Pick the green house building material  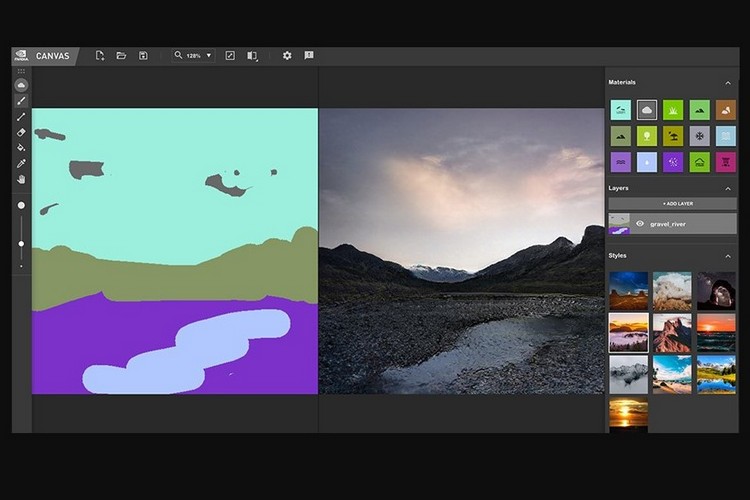pyautogui.click(x=699, y=162)
